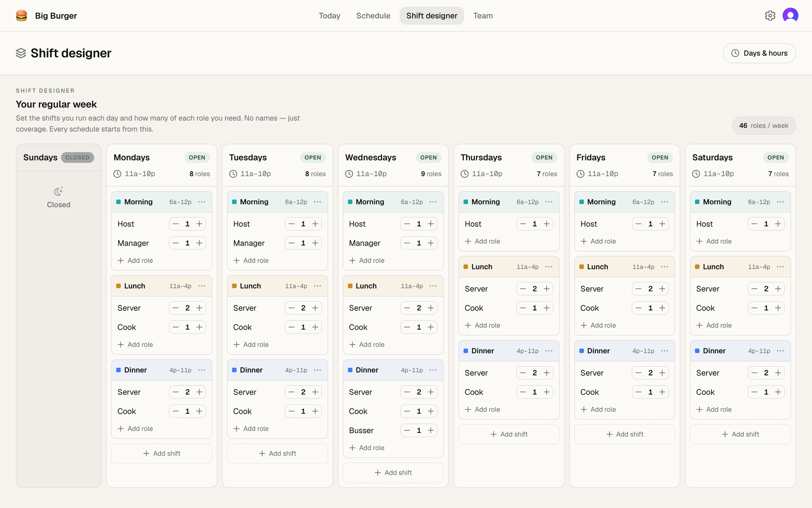Add role to Saturdays Dinner shift
This screenshot has height=508, width=812.
[714, 410]
